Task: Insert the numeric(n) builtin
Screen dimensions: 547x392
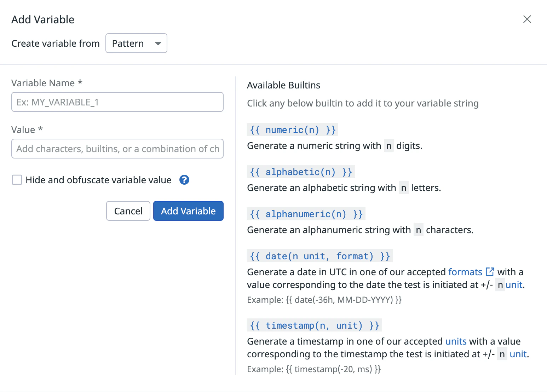Action: click(293, 130)
